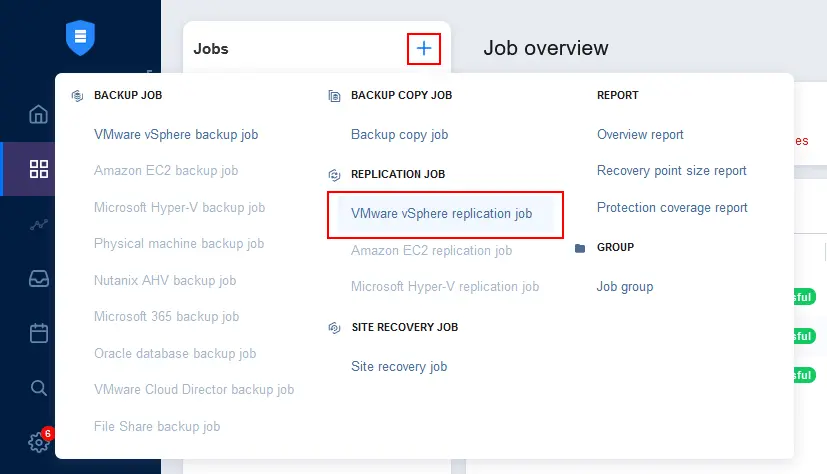Open the Home dashboard icon in sidebar

[39, 114]
